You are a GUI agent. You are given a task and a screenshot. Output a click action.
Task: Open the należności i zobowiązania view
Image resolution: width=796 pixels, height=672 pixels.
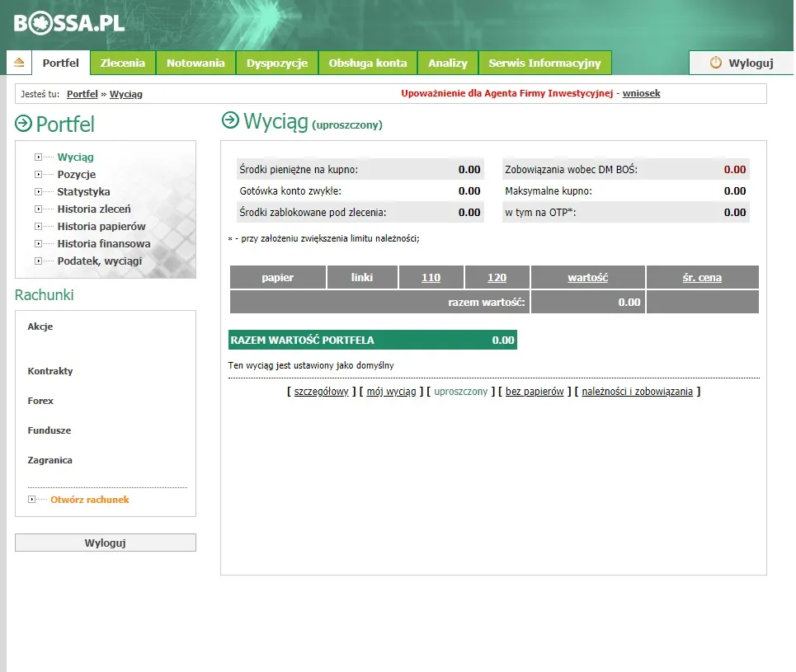(637, 392)
